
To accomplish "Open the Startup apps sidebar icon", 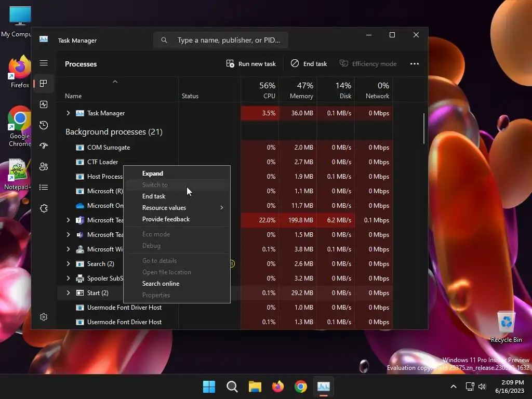I will coord(44,146).
